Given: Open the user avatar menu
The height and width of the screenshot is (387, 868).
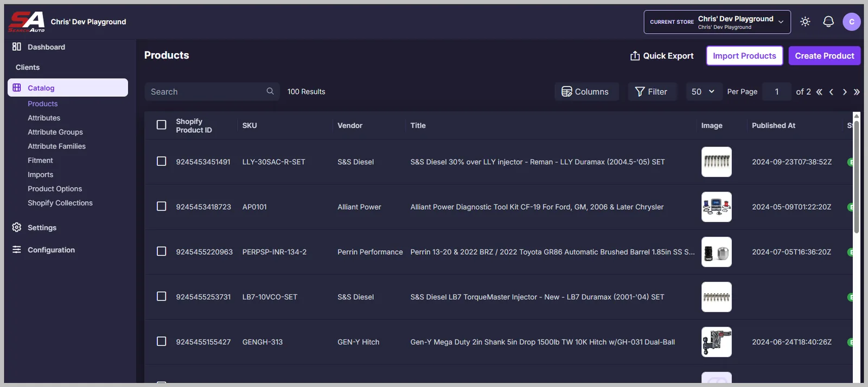Looking at the screenshot, I should 852,22.
